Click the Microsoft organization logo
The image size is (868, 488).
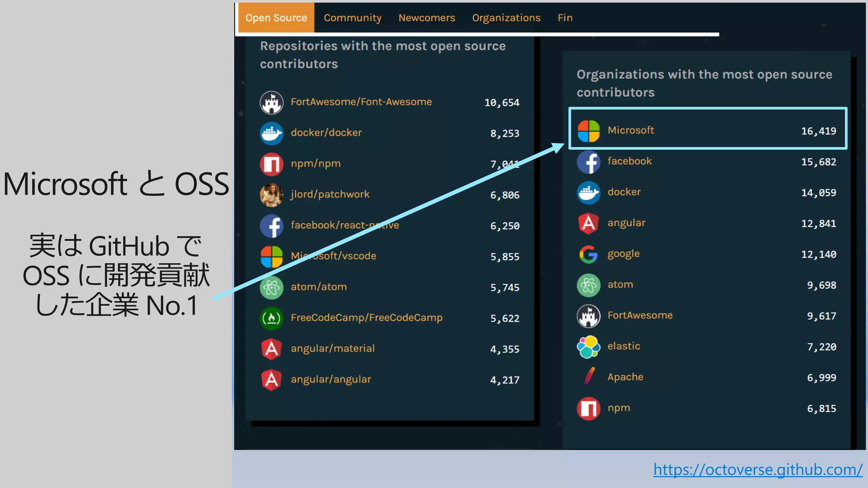[x=589, y=131]
